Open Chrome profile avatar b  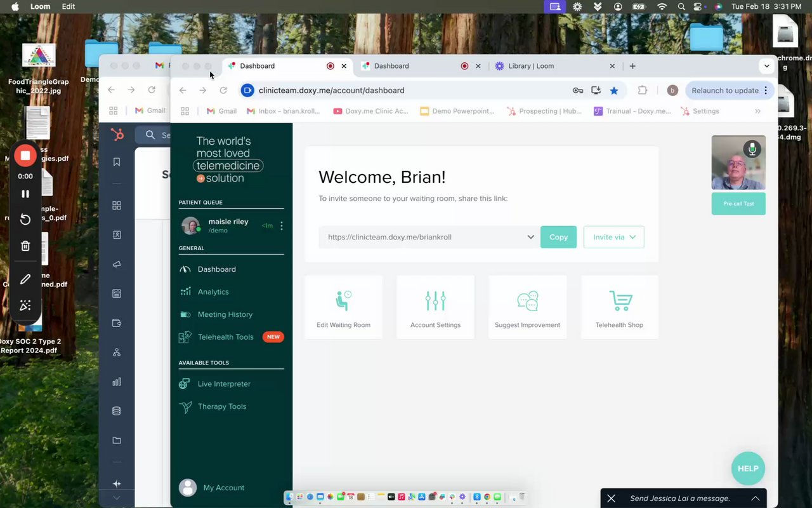pos(672,90)
